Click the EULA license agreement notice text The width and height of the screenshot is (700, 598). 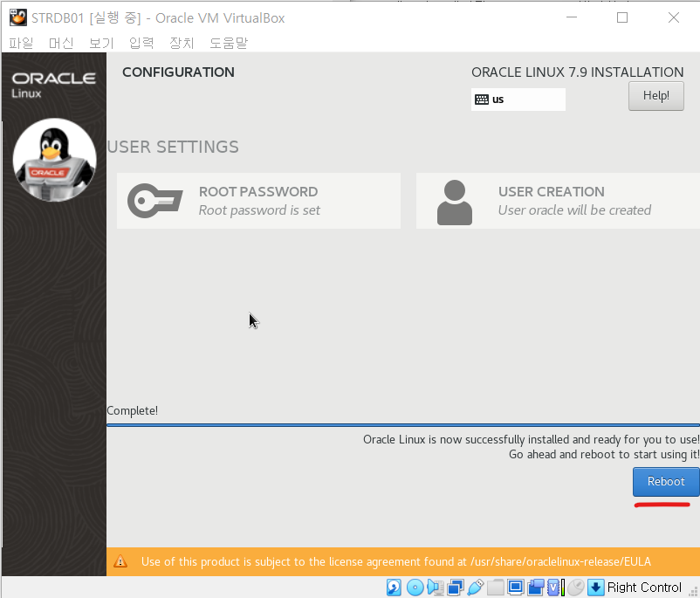(396, 561)
